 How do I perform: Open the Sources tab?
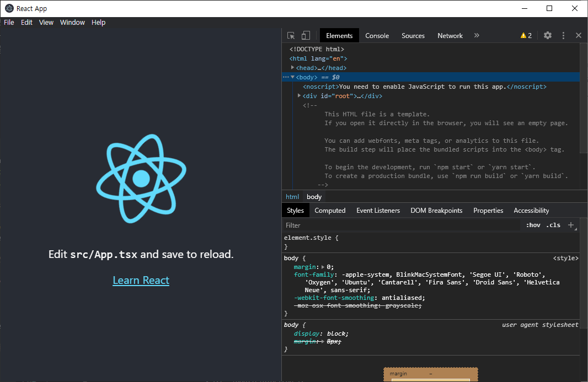click(413, 36)
